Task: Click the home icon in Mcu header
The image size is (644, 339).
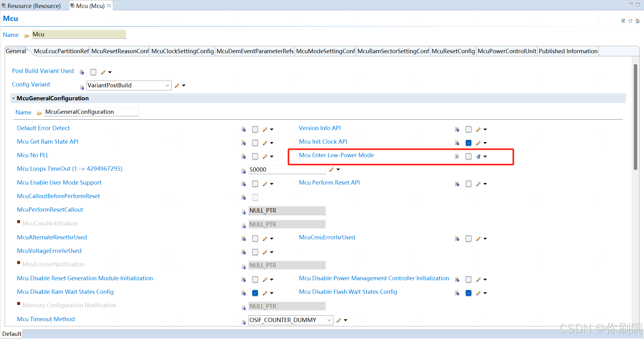Action: click(638, 21)
